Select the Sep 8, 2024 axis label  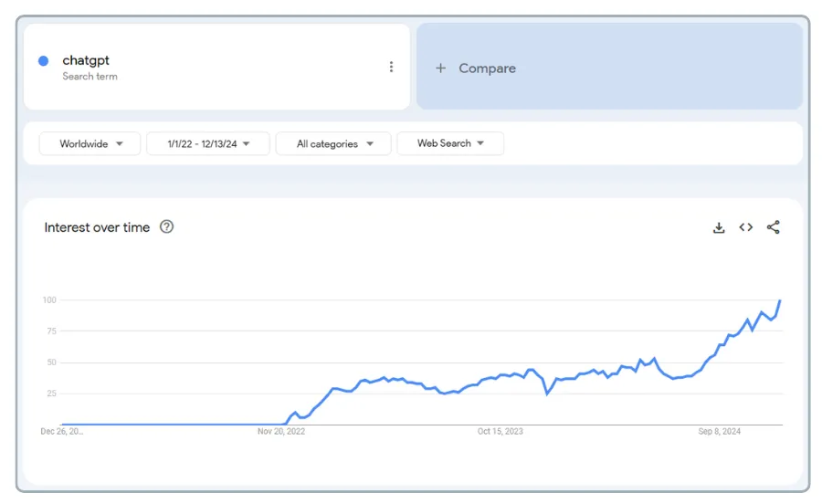click(721, 431)
